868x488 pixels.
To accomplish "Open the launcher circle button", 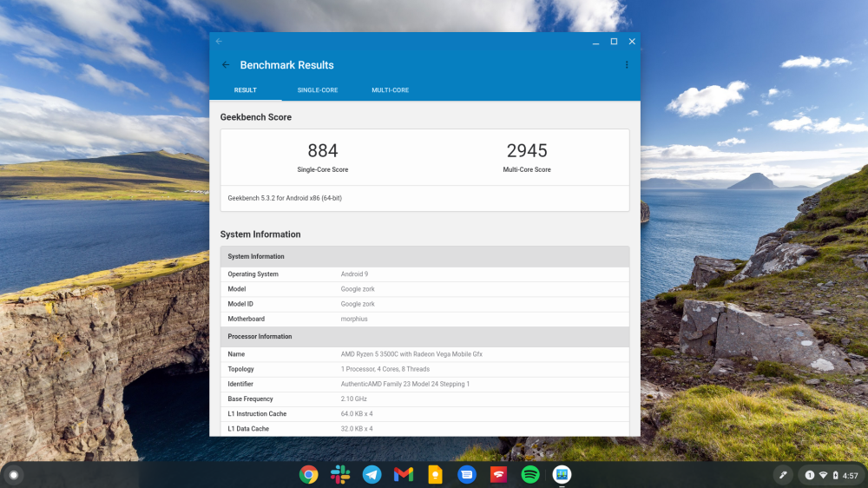I will click(14, 475).
